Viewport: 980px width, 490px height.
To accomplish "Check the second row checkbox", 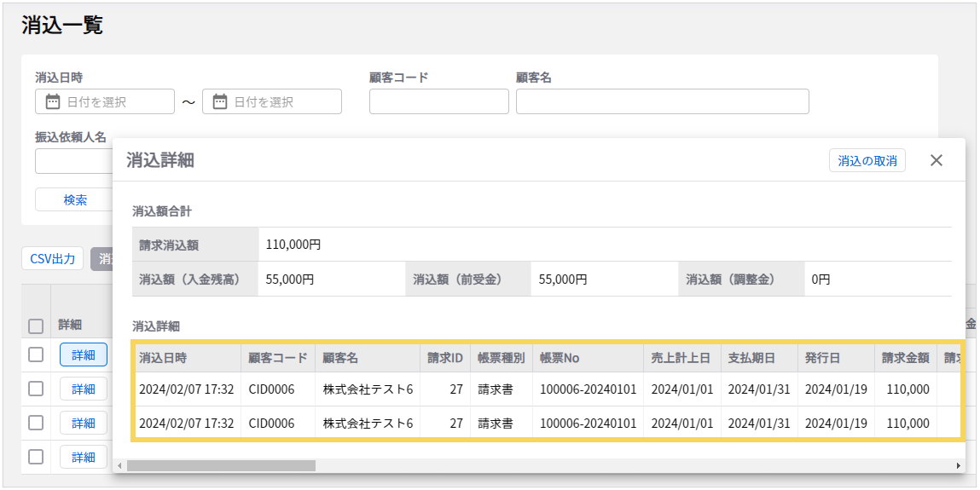I will [x=36, y=389].
